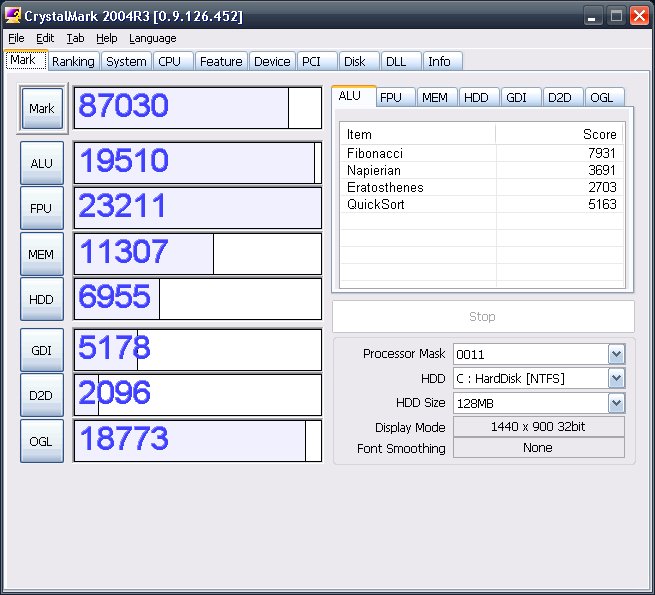The width and height of the screenshot is (655, 595).
Task: Click the HDD score bar showing 6955
Action: coord(198,299)
